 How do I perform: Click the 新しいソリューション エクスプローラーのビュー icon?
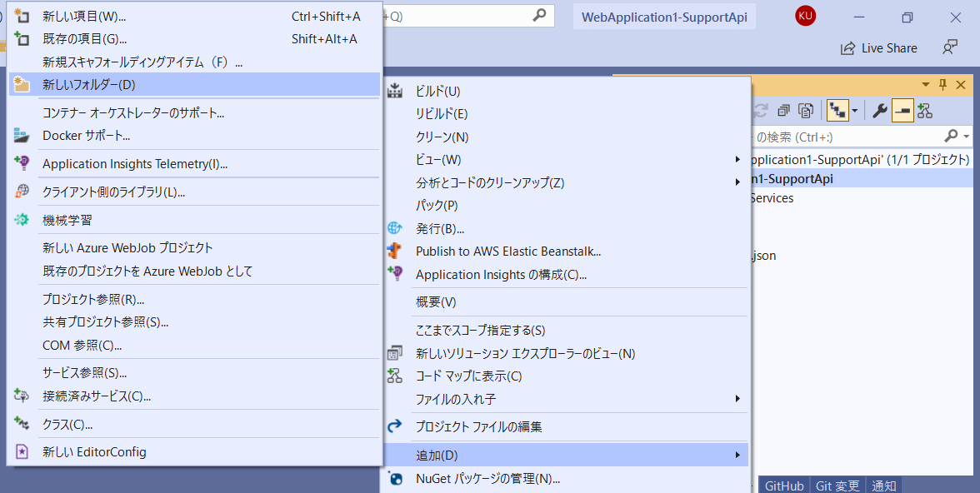(394, 353)
